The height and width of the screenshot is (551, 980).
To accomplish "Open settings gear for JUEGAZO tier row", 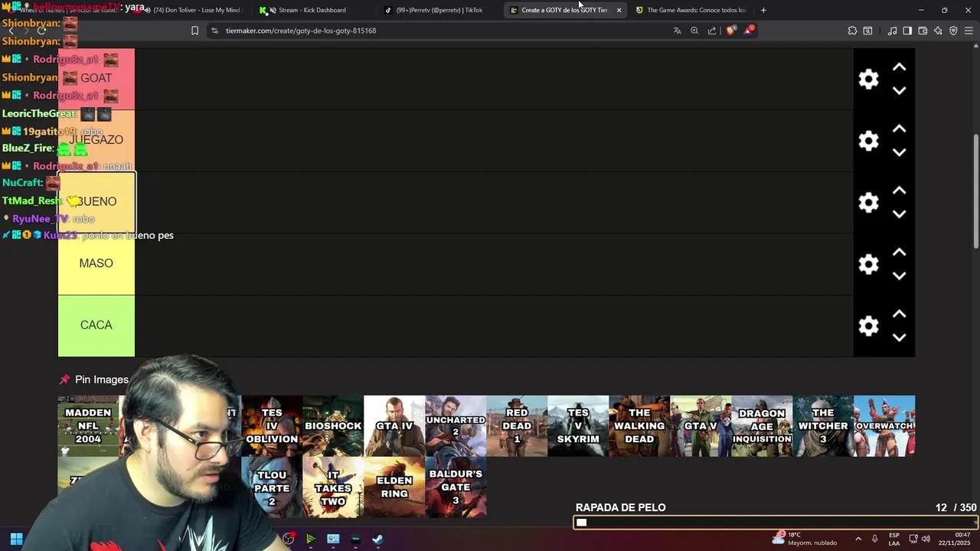I will click(x=868, y=141).
